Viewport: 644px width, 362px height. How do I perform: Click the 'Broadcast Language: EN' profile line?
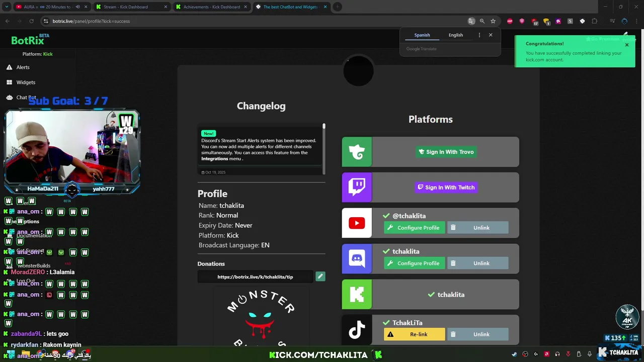click(x=234, y=245)
